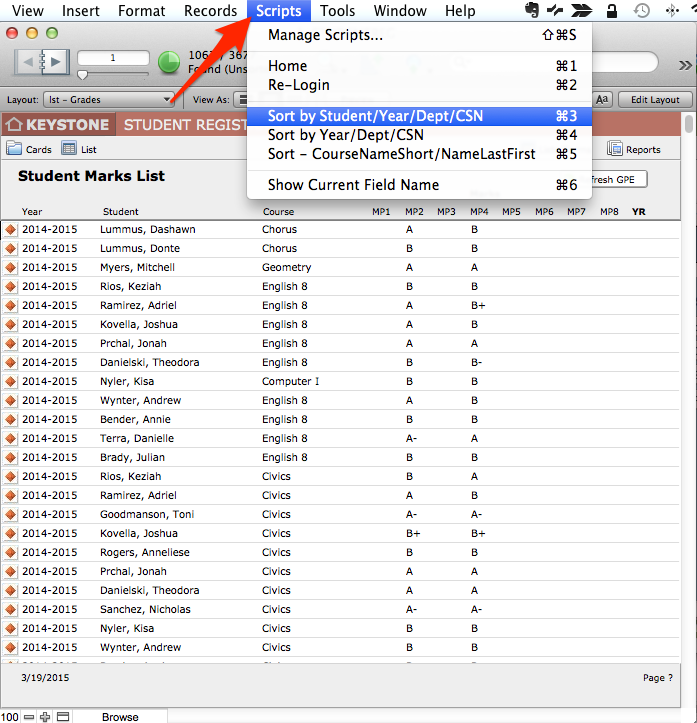The height and width of the screenshot is (723, 697).
Task: Expand the toolbar overflow chevron
Action: [685, 64]
